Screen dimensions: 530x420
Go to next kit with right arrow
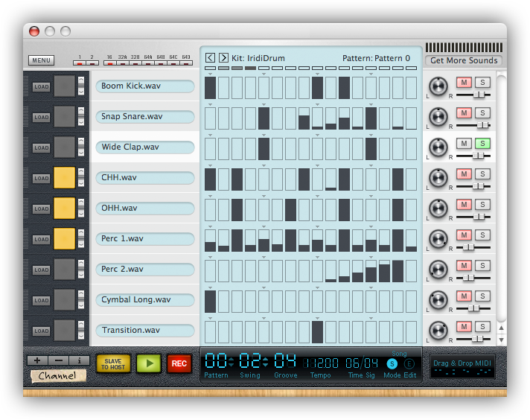point(223,57)
